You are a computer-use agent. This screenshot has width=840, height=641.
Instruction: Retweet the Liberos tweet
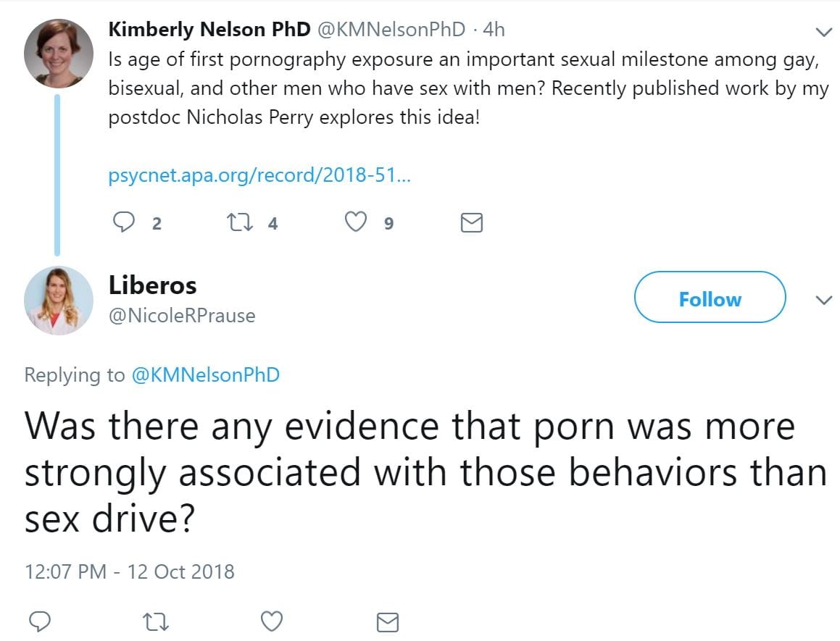coord(157,621)
